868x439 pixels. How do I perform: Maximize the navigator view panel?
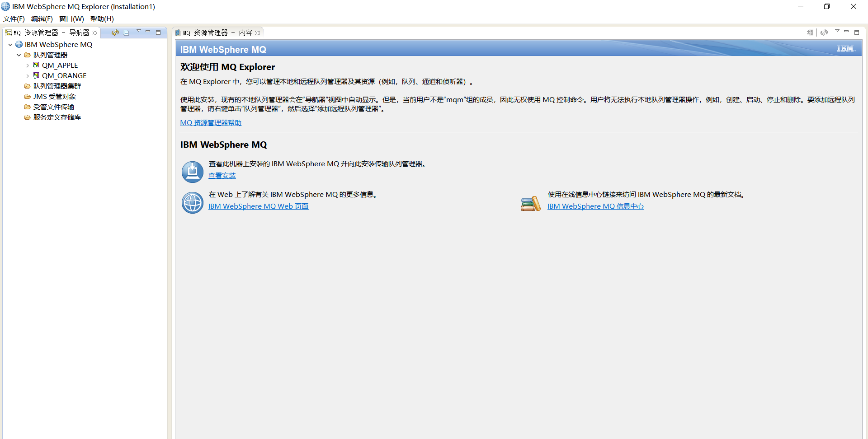(x=158, y=33)
